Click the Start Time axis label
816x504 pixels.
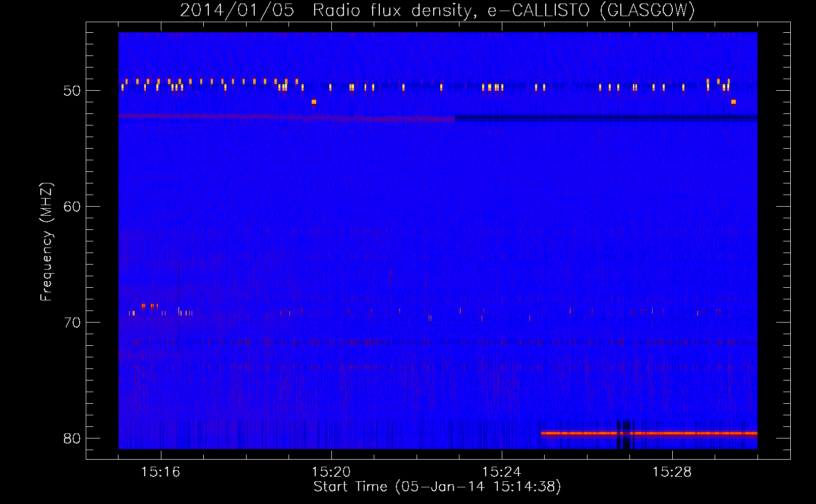(437, 487)
